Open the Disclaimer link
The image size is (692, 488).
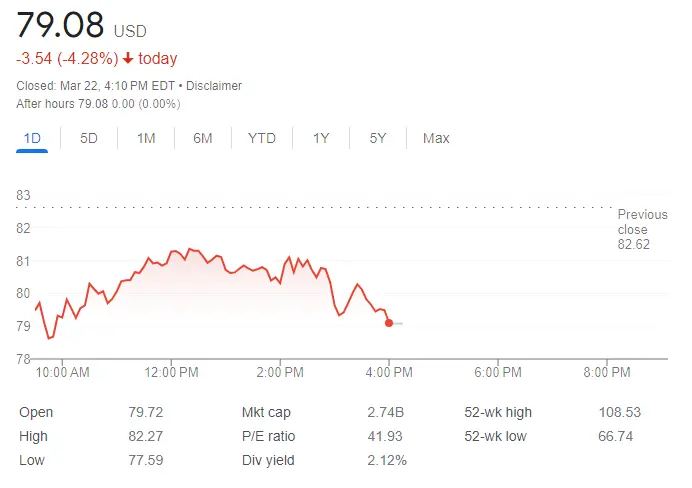click(214, 86)
